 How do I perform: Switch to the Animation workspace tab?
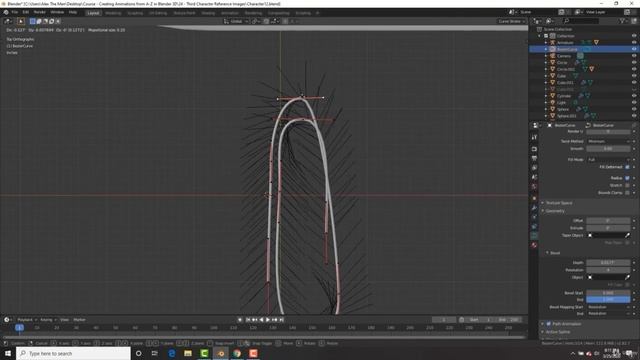click(x=230, y=13)
